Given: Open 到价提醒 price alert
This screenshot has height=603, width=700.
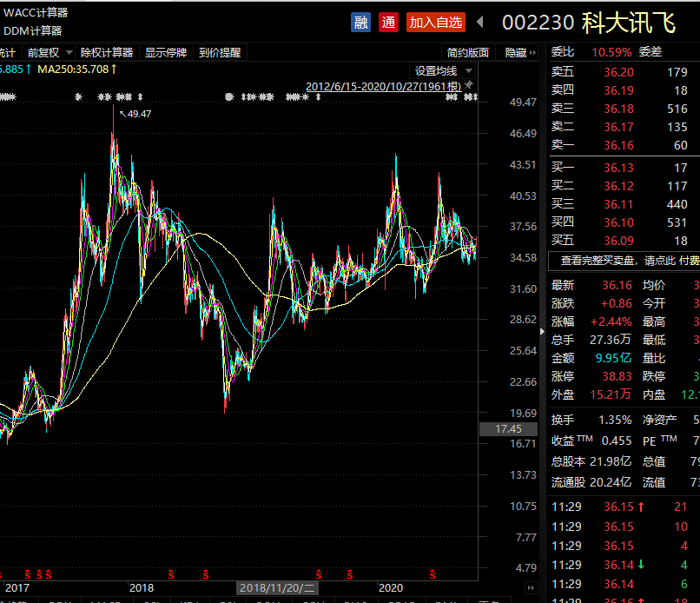Looking at the screenshot, I should [220, 53].
